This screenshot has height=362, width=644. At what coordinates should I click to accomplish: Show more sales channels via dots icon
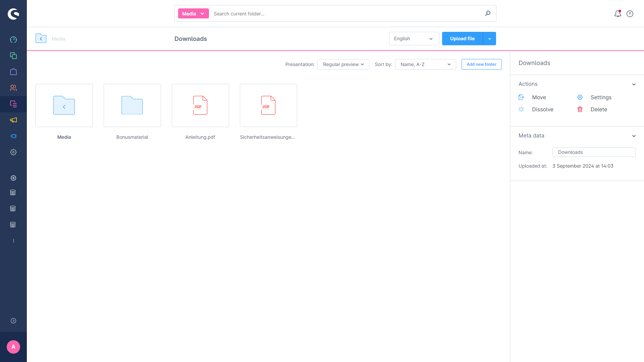click(x=13, y=241)
